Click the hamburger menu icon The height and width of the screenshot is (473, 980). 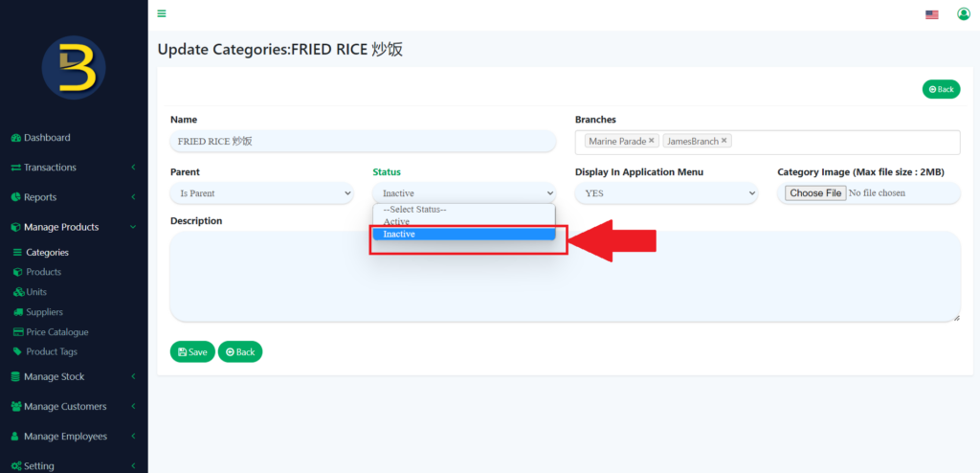click(162, 13)
